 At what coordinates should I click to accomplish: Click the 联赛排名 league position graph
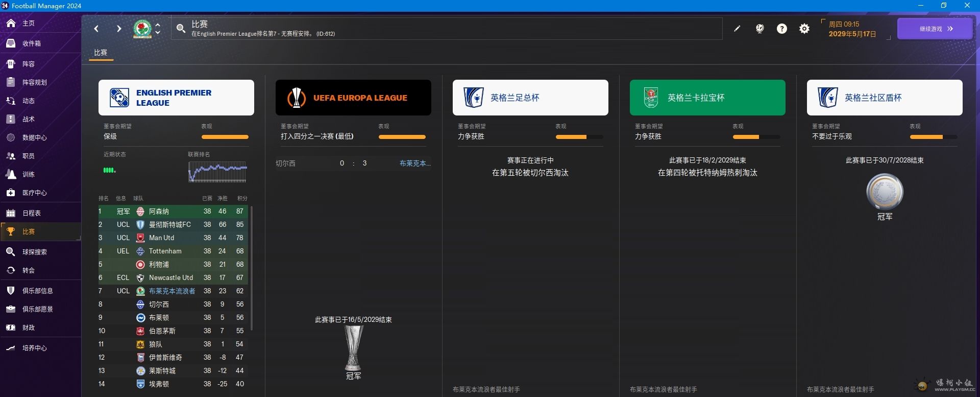(217, 172)
